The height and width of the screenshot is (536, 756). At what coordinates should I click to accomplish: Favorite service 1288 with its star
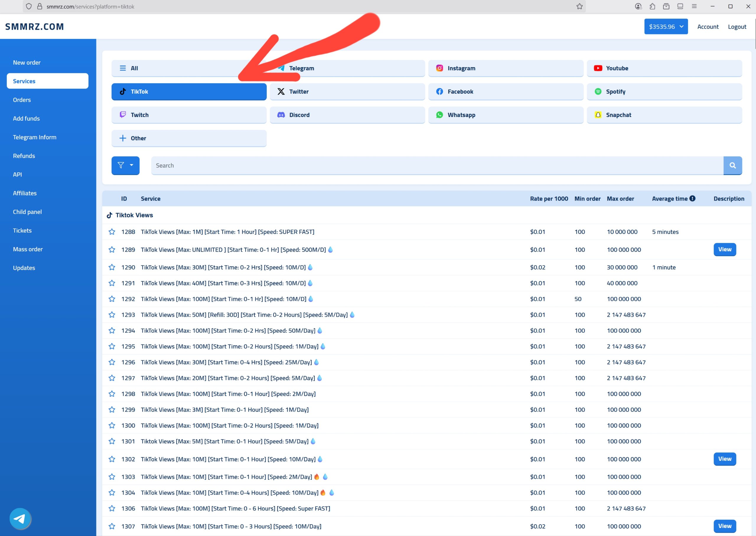point(112,232)
